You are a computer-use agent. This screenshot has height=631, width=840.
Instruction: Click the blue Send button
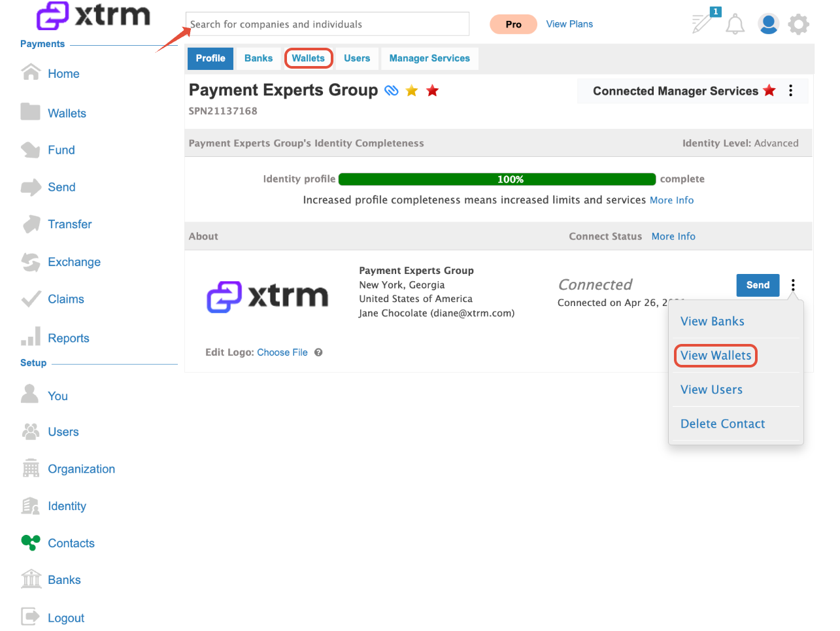pyautogui.click(x=758, y=285)
